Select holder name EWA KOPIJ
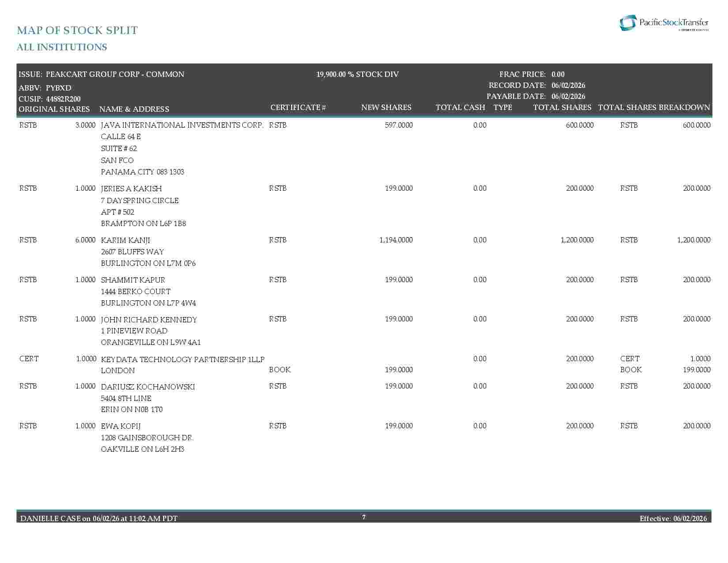This screenshot has height=563, width=728. click(121, 426)
